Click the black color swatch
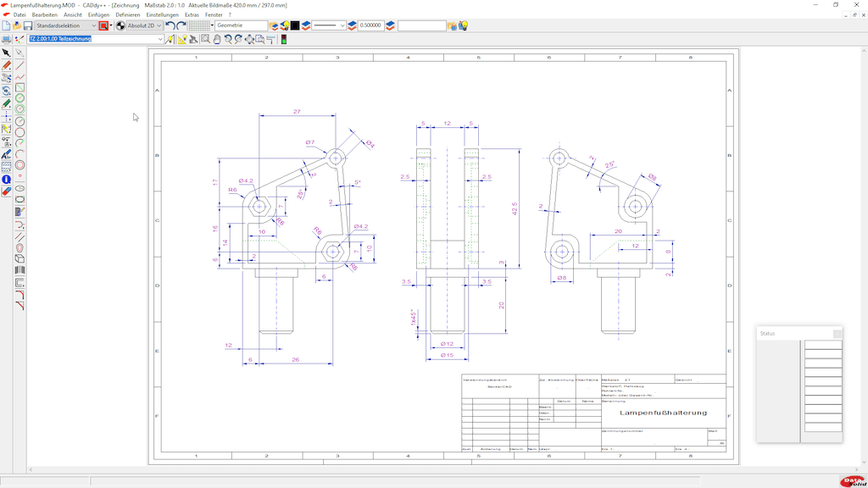The width and height of the screenshot is (868, 488). [295, 25]
